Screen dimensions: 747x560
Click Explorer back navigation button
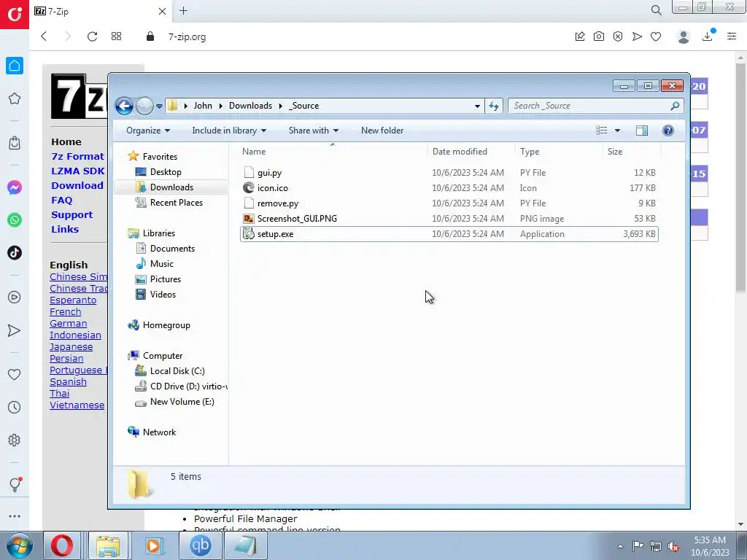tap(124, 106)
